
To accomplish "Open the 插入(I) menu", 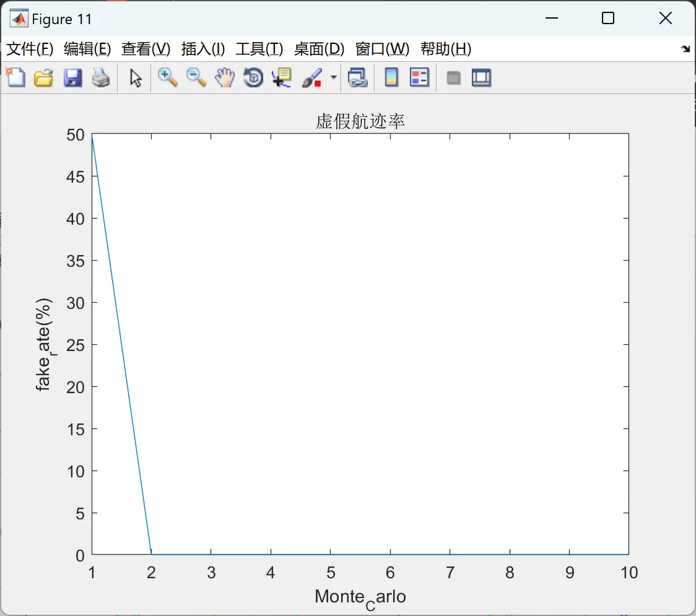I will (x=203, y=49).
